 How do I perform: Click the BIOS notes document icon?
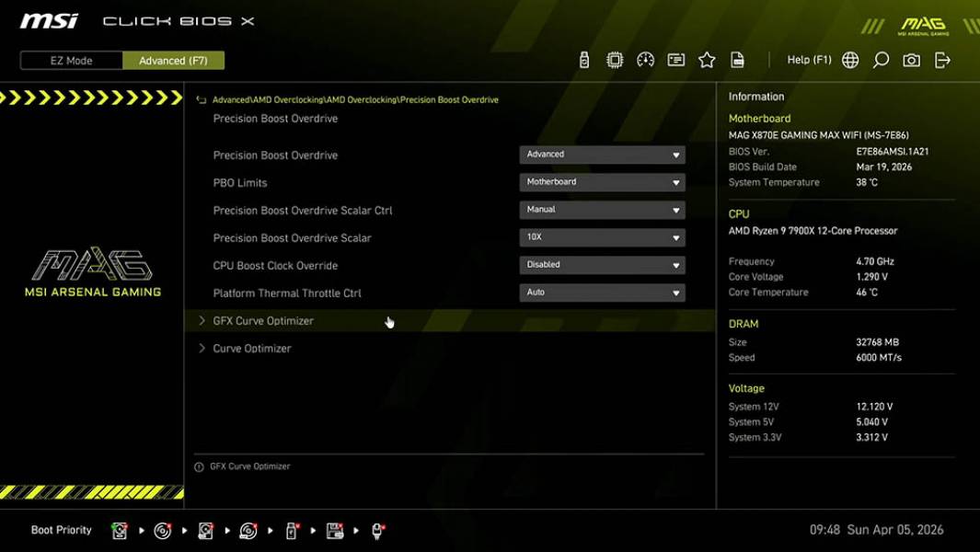tap(737, 59)
